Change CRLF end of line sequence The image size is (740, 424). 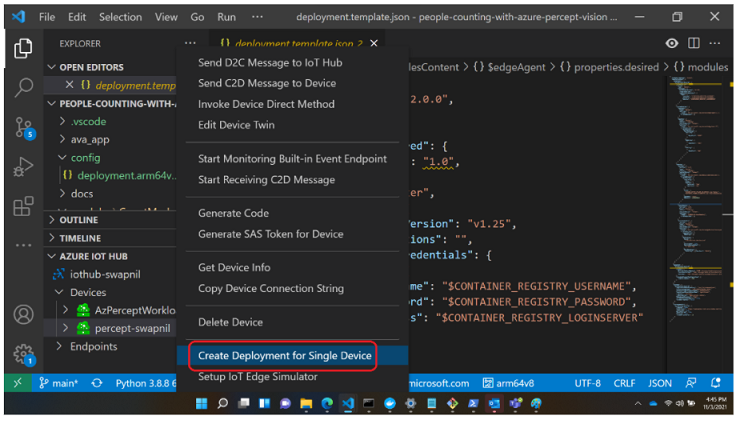click(624, 383)
